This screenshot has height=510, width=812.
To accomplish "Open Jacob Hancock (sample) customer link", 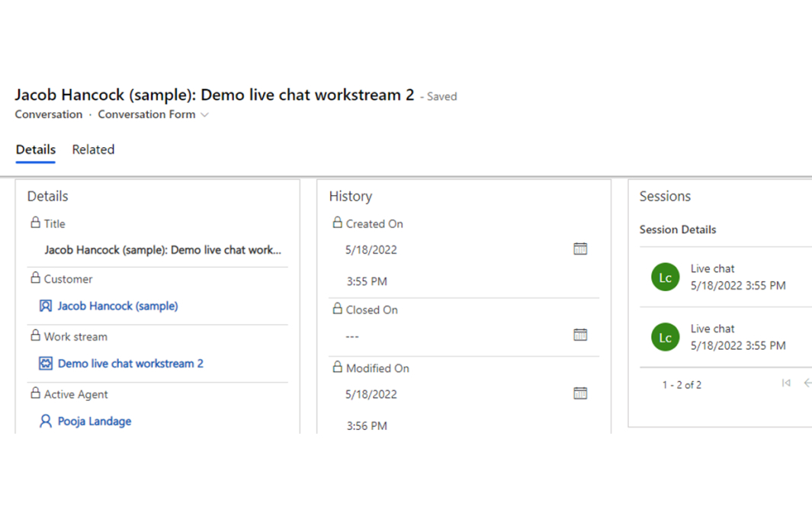I will 117,306.
